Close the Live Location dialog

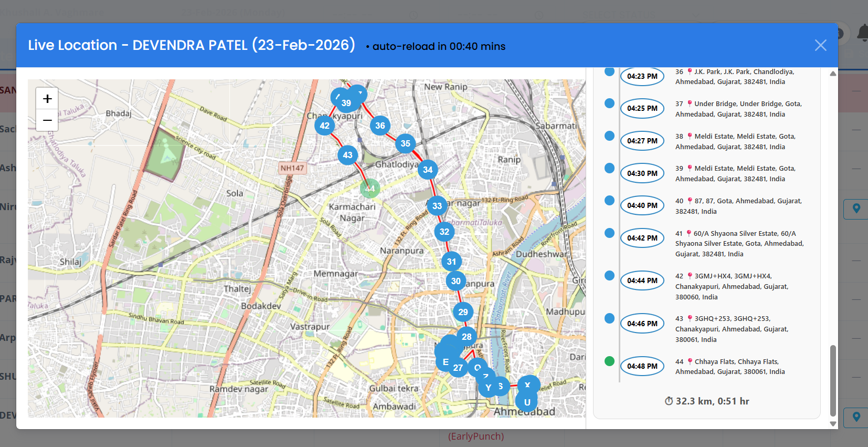pyautogui.click(x=820, y=46)
